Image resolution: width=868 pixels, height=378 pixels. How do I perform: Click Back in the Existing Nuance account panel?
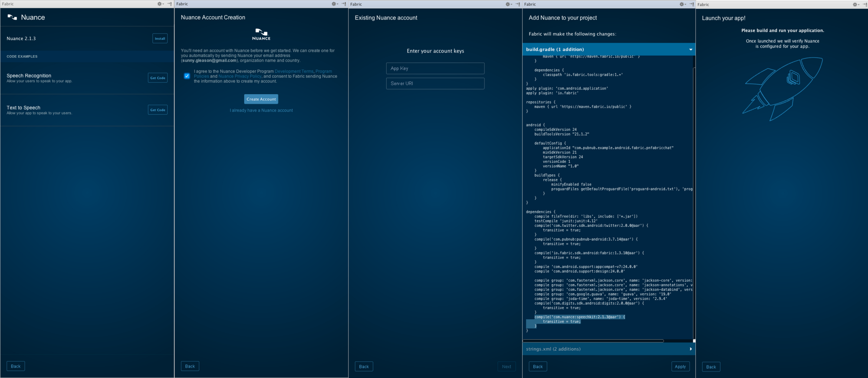(x=364, y=367)
